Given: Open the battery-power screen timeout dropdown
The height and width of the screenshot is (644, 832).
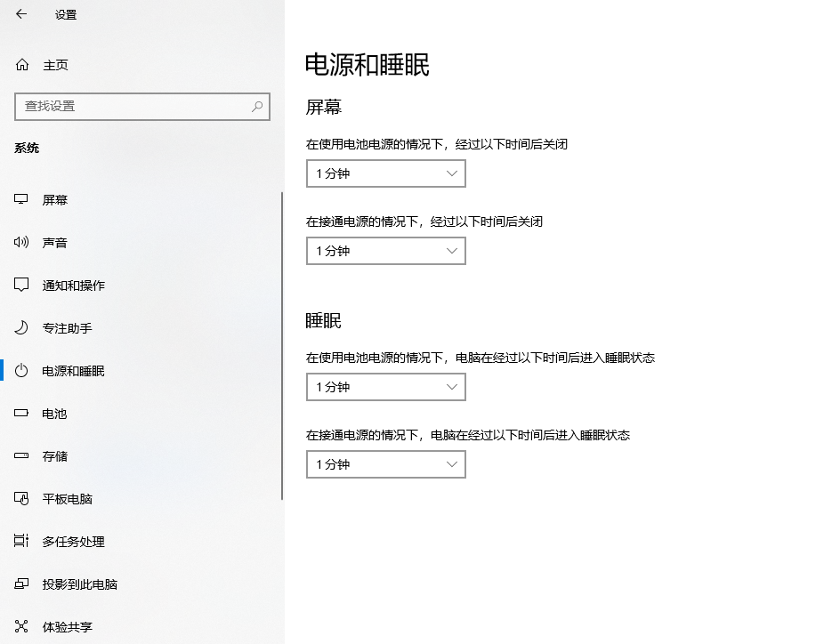Looking at the screenshot, I should pos(385,173).
